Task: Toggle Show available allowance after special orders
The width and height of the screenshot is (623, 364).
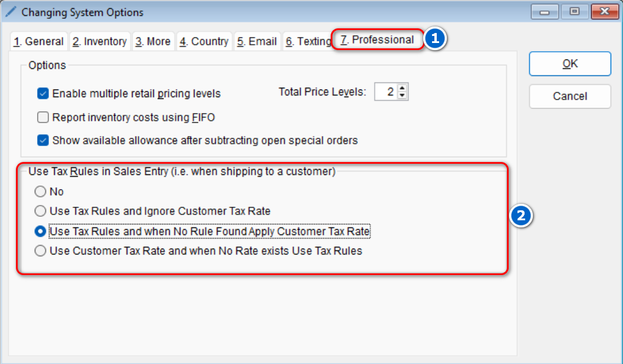Action: click(43, 141)
